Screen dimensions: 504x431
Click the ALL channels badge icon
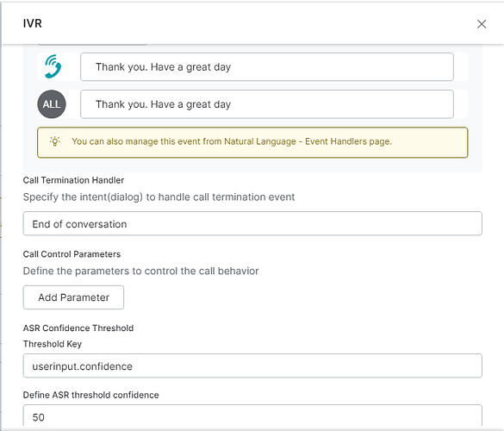coord(52,104)
